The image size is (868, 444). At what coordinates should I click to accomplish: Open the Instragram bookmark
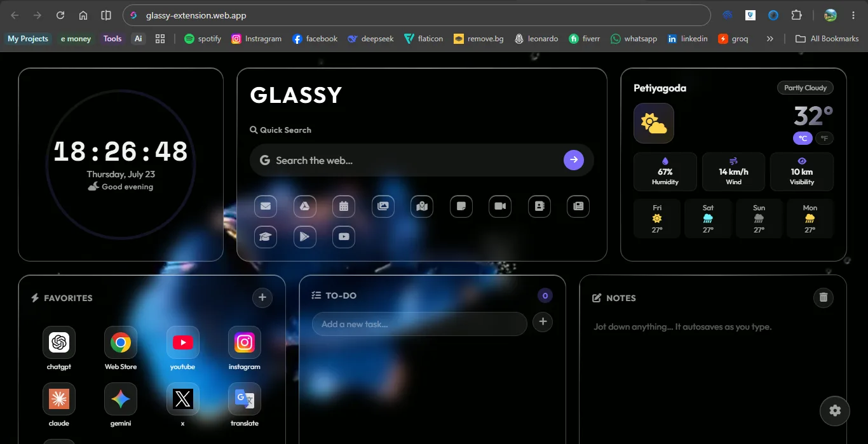(257, 39)
